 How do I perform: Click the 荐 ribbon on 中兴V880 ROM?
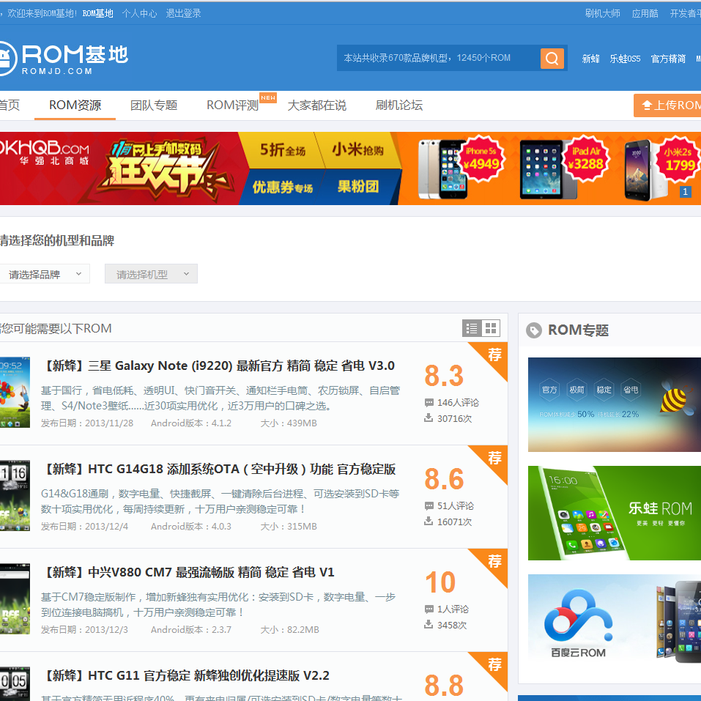point(492,563)
